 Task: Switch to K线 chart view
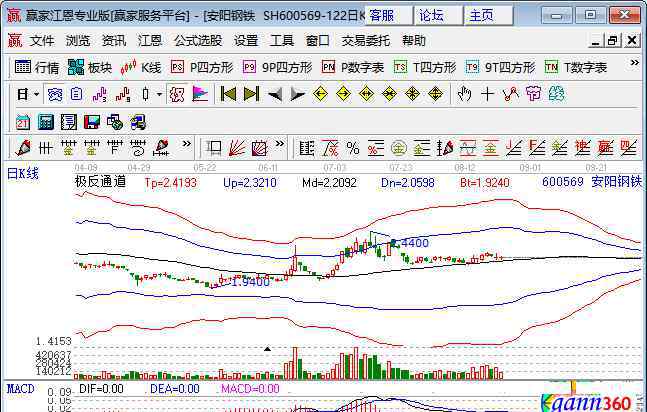tap(140, 67)
